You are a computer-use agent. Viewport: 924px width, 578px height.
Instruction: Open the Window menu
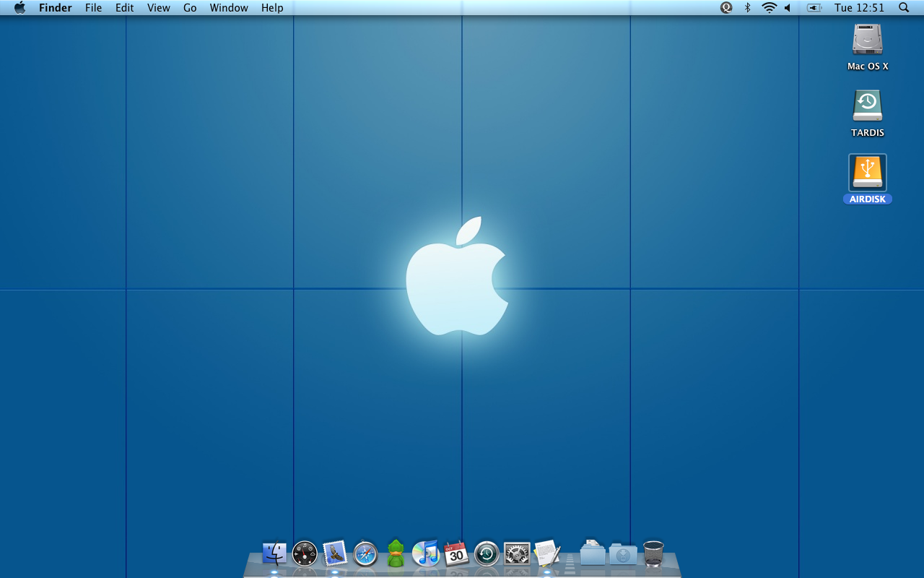(x=228, y=8)
